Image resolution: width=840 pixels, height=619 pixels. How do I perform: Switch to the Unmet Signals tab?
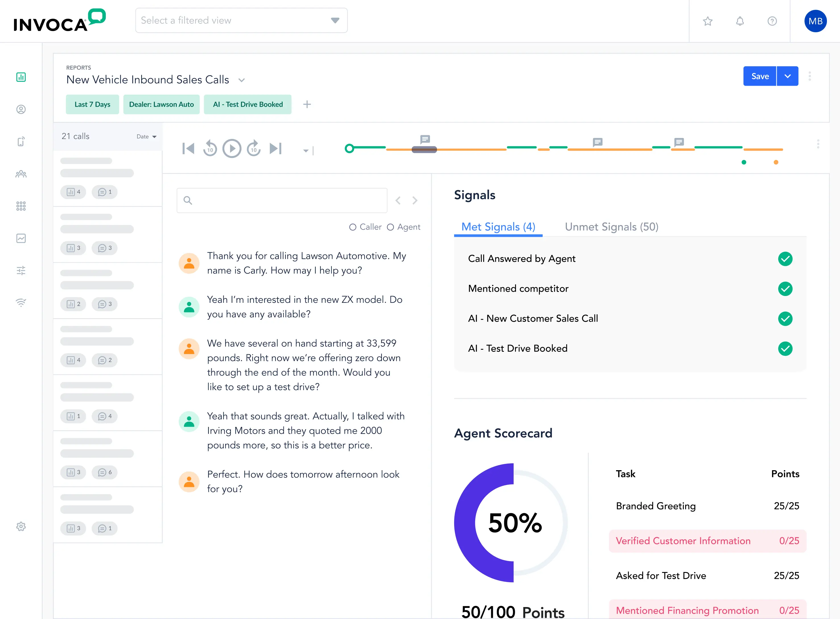(611, 227)
